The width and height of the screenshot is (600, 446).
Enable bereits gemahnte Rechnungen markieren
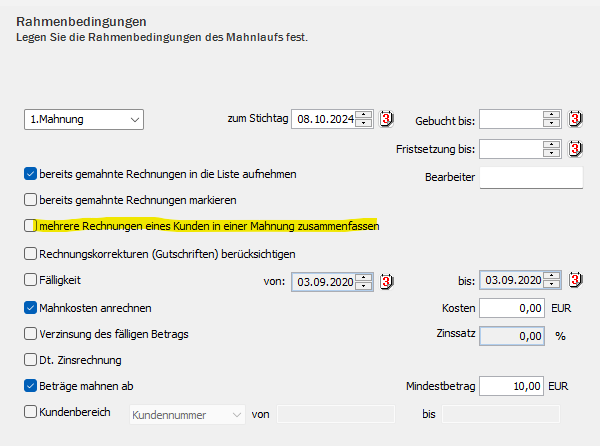point(30,199)
